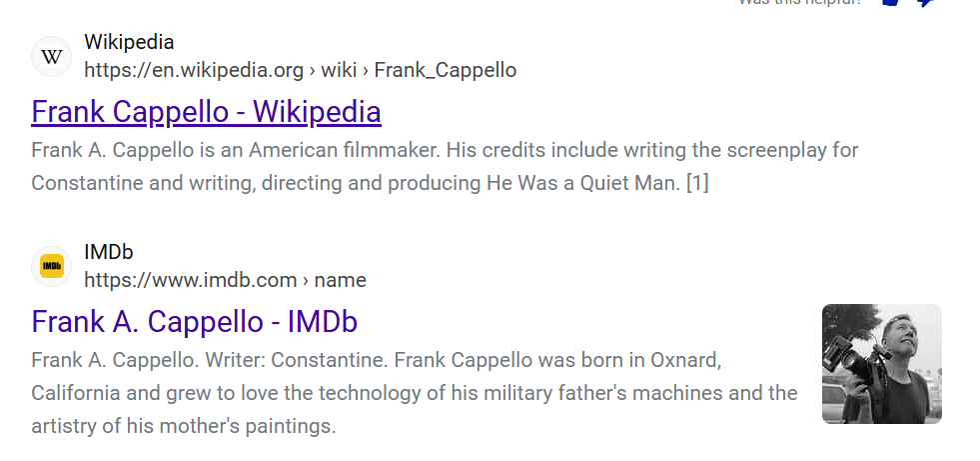
Task: Click the Wikipedia snippet mentioning American filmmaker
Action: pyautogui.click(x=445, y=166)
